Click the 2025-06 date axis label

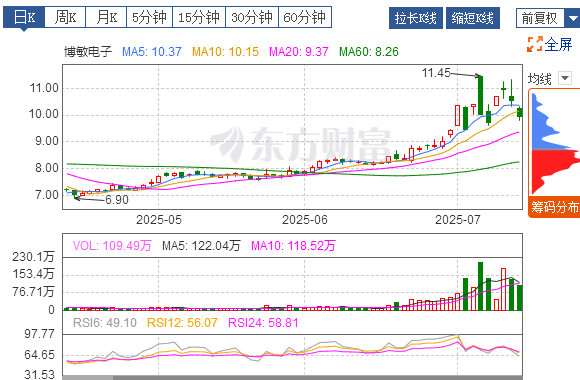point(305,220)
